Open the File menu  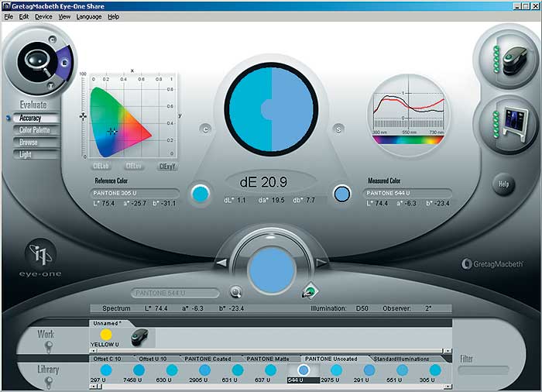9,16
